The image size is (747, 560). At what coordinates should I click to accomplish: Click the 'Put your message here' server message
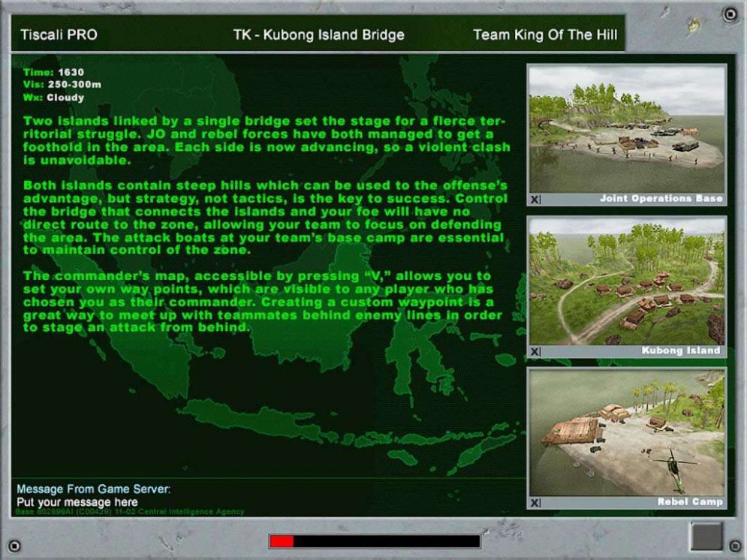point(77,502)
